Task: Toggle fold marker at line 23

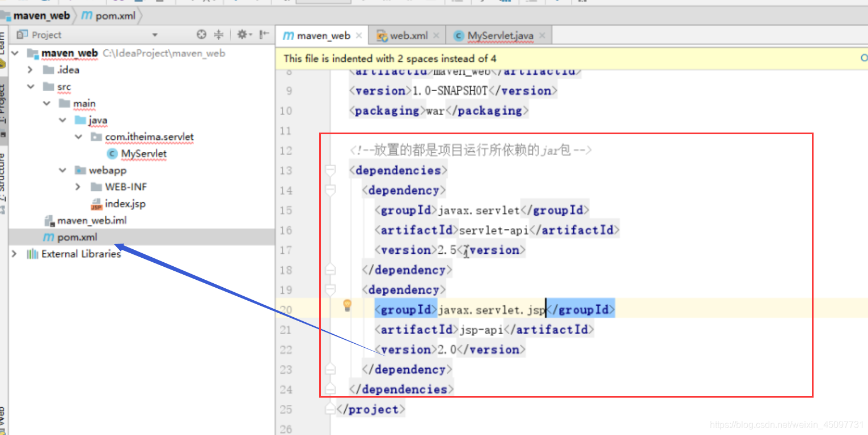Action: (x=330, y=369)
